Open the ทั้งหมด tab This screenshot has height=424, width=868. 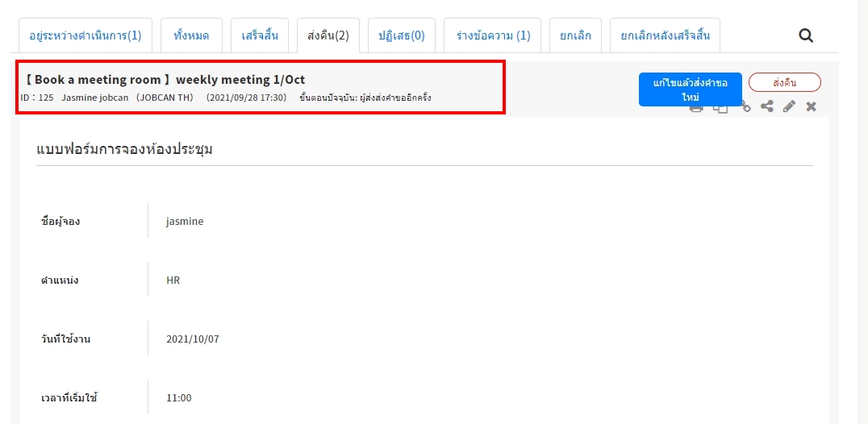pos(190,35)
